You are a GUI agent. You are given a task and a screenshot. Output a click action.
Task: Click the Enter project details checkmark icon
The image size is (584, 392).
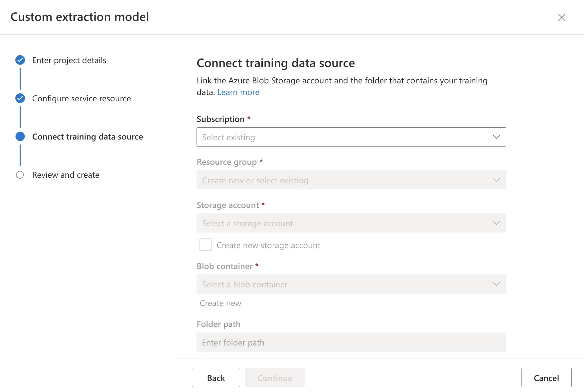click(x=20, y=60)
